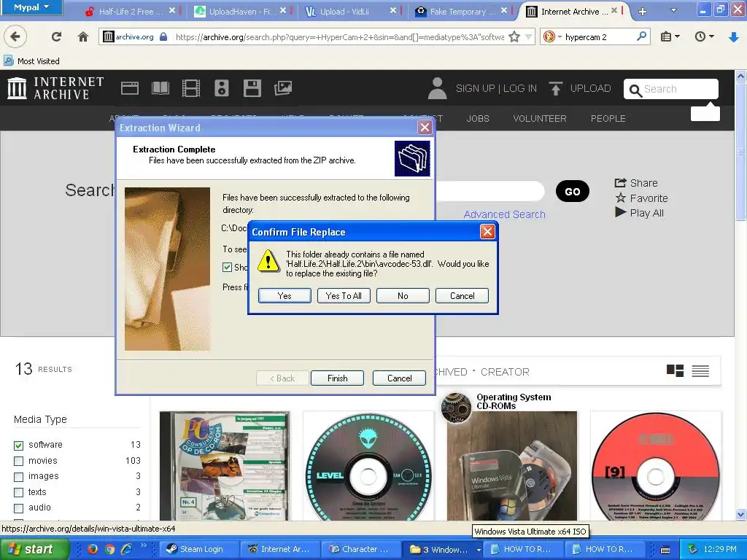Open the Windows Vista Ultimate thumbnail
Viewport: 747px width, 560px height.
click(511, 466)
